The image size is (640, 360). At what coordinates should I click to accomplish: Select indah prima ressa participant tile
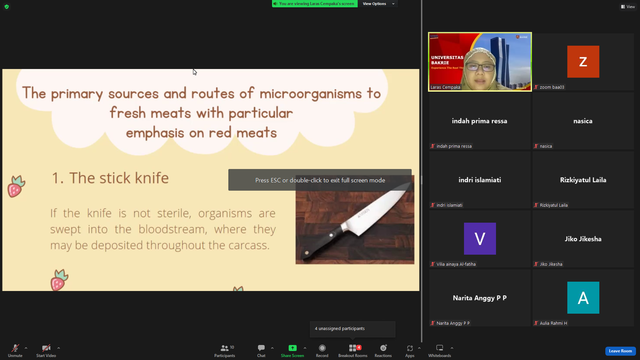[x=480, y=121]
